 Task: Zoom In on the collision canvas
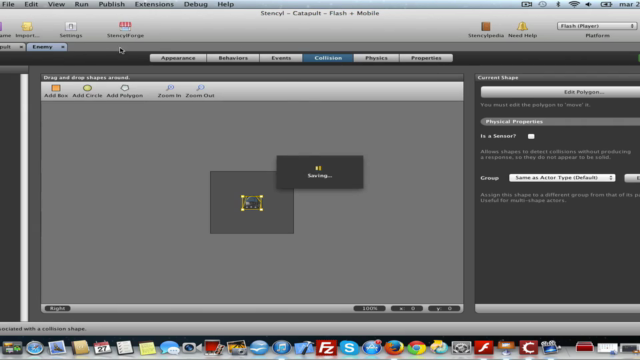click(169, 91)
